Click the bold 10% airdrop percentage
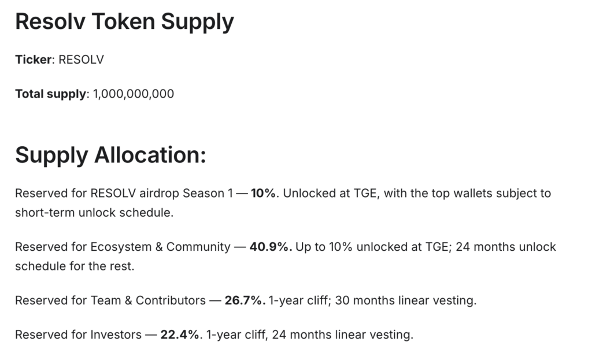This screenshot has width=592, height=364. pos(263,193)
